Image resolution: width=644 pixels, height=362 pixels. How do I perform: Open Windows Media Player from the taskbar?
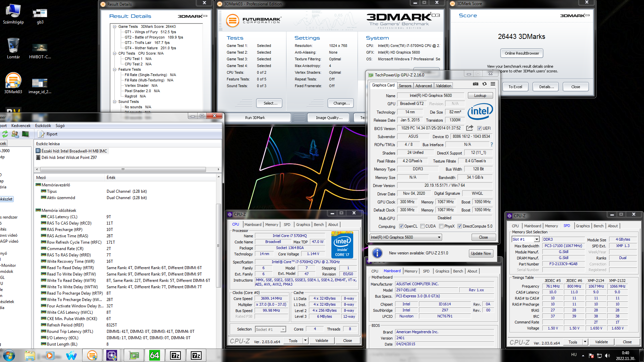[50, 355]
